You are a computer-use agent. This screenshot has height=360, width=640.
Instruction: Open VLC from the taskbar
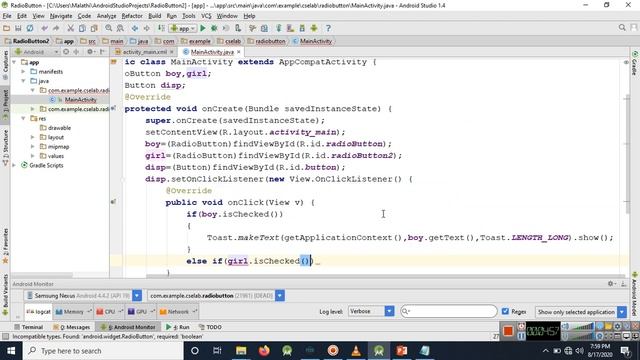click(x=356, y=351)
